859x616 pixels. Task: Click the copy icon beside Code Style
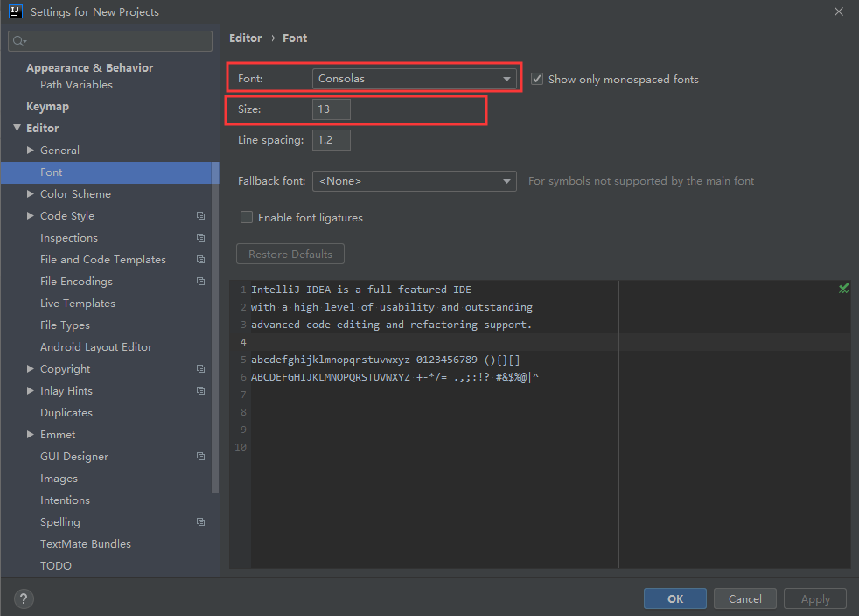pyautogui.click(x=201, y=216)
